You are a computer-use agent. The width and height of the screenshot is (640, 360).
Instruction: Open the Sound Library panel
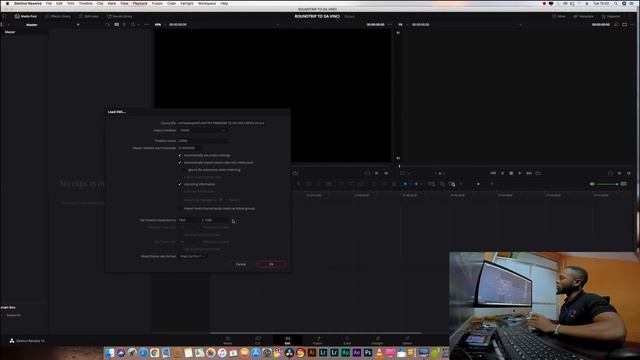point(120,16)
